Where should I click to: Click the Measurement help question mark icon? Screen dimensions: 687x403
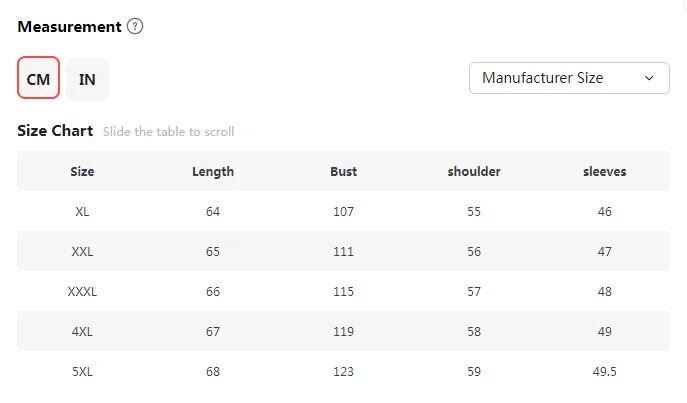click(135, 27)
